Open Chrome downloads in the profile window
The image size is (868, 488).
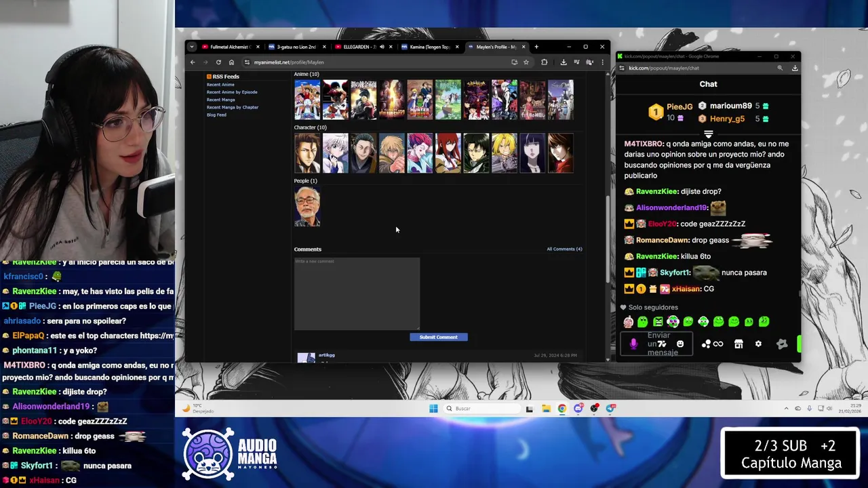click(x=564, y=62)
